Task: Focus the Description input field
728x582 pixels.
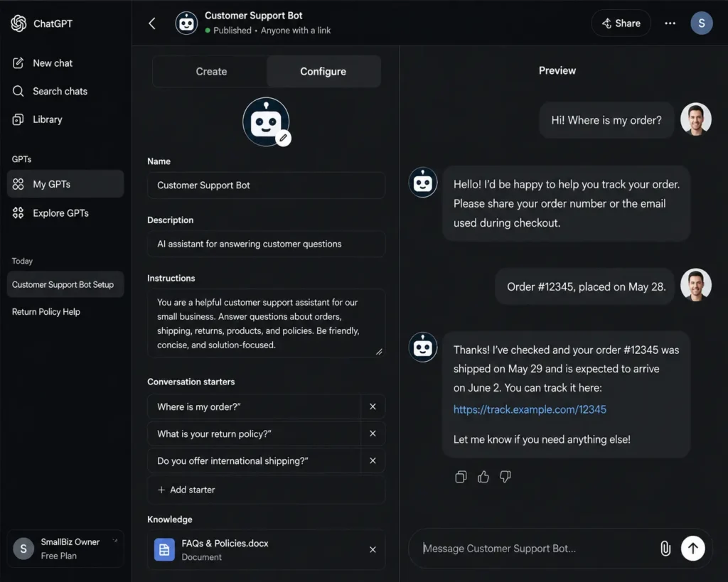Action: 266,244
